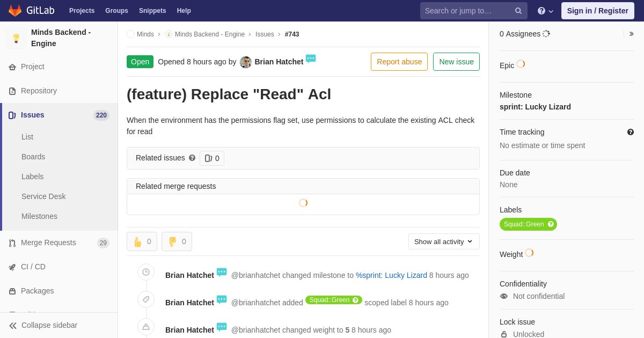Click the New issue button
Image resolution: width=644 pixels, height=338 pixels.
456,62
